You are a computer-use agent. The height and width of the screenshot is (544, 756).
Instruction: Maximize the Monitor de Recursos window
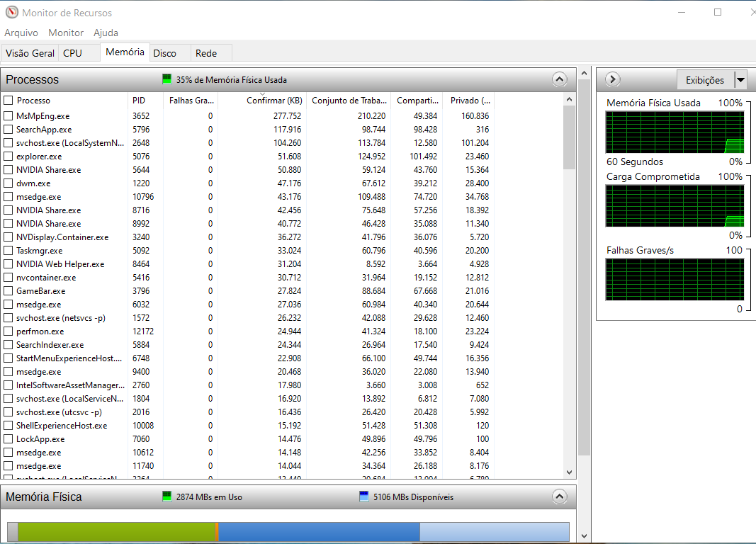click(x=718, y=12)
